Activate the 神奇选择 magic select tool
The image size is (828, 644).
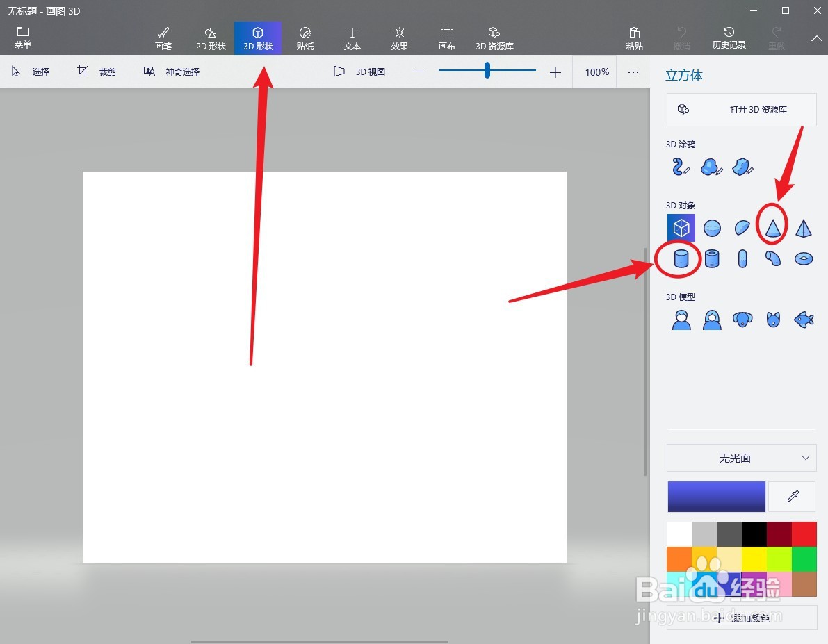pos(172,72)
